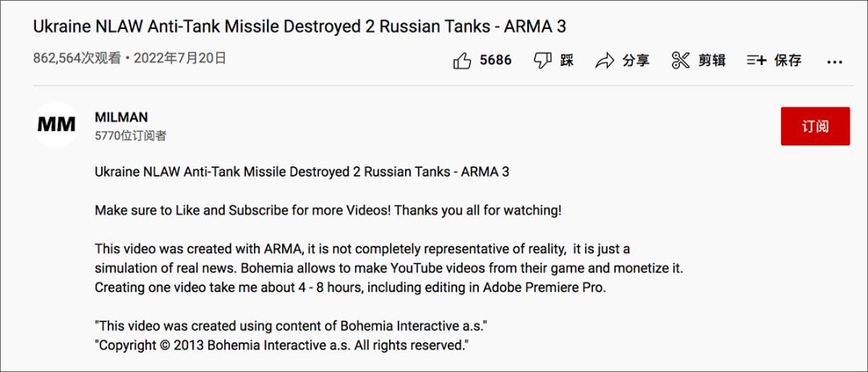Click the 862,564次观看 view count
This screenshot has height=372, width=868.
coord(79,58)
